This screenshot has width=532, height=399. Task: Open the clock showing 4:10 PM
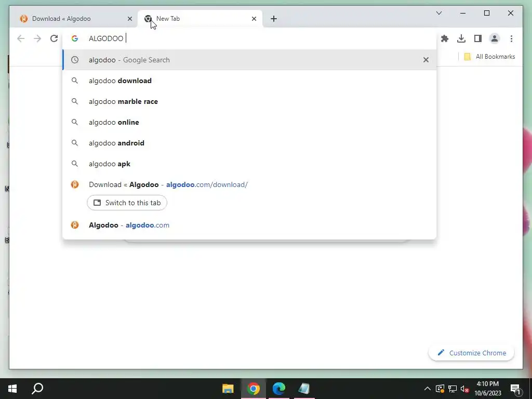(x=487, y=389)
